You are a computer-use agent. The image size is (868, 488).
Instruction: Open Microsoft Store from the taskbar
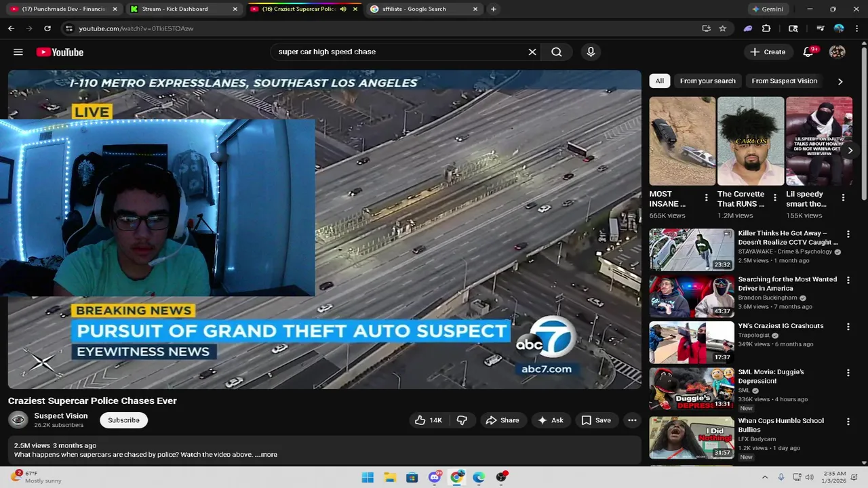412,477
